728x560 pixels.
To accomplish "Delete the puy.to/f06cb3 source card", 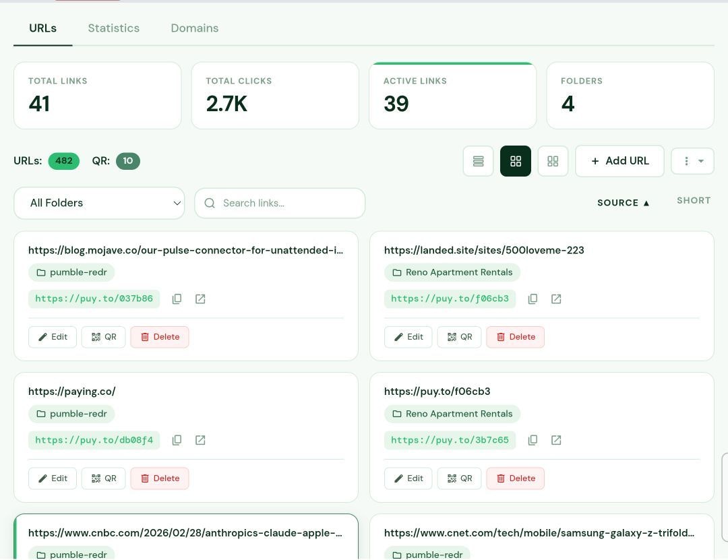I will coord(516,478).
